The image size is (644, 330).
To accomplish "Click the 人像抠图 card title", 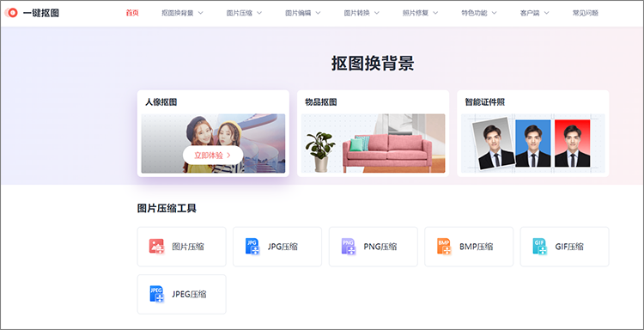I will [161, 102].
